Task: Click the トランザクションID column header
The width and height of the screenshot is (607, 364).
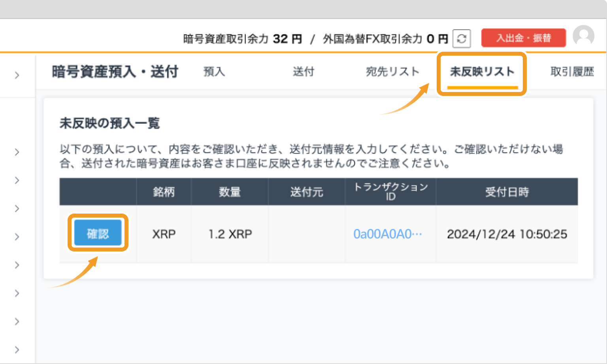Action: 390,192
